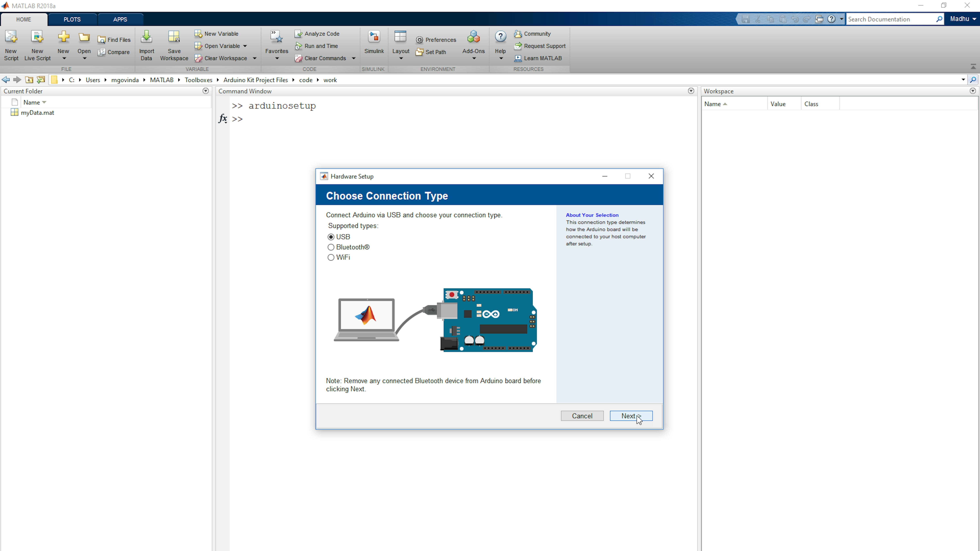Click the quick access Help icon
The width and height of the screenshot is (980, 551).
pyautogui.click(x=832, y=19)
